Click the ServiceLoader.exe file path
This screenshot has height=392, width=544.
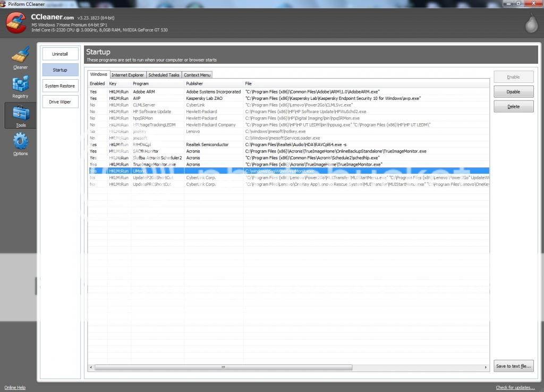coord(283,138)
